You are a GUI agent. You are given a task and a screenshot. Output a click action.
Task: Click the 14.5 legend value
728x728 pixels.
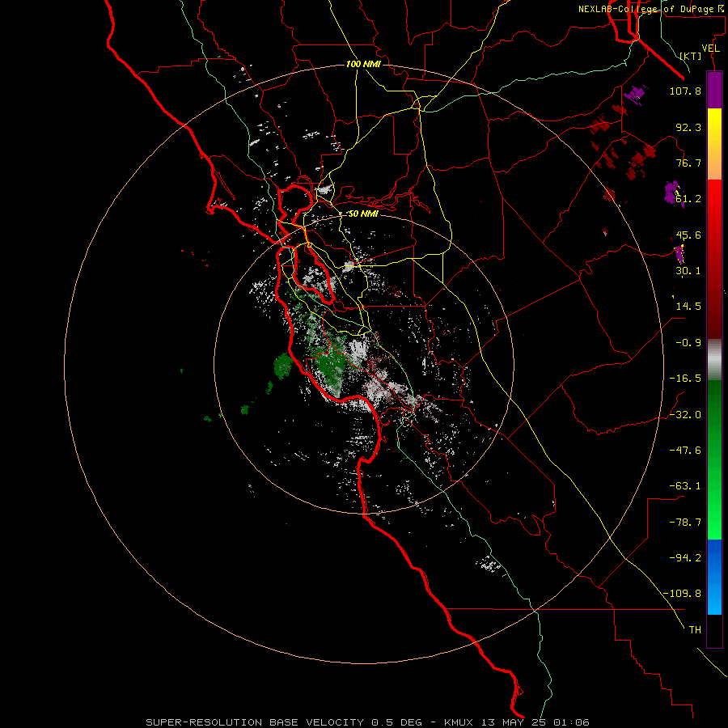(x=688, y=307)
